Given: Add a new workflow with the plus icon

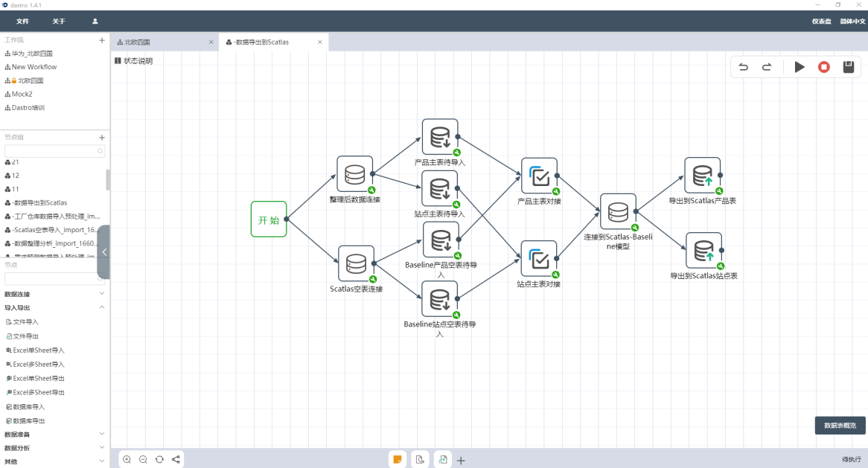Looking at the screenshot, I should point(102,40).
